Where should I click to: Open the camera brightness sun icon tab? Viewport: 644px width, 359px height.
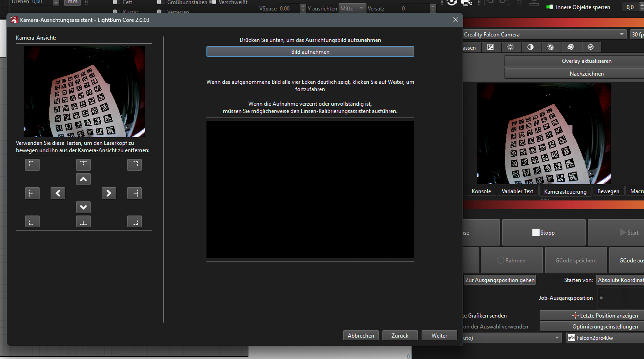click(510, 47)
